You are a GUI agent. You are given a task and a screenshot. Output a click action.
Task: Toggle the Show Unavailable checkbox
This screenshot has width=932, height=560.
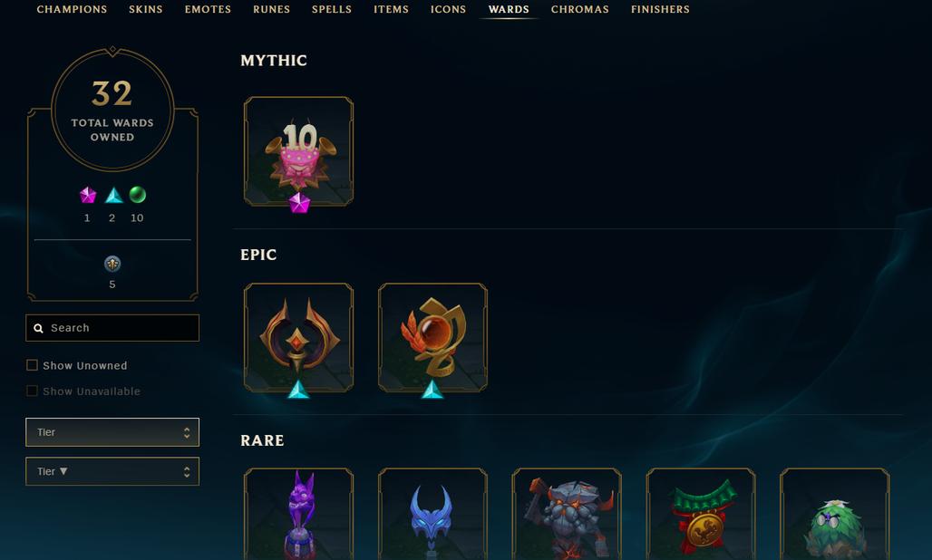point(32,391)
